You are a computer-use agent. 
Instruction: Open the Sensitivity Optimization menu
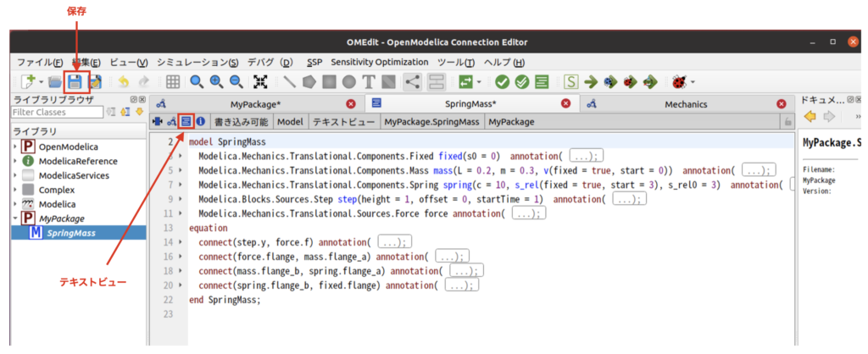coord(380,62)
